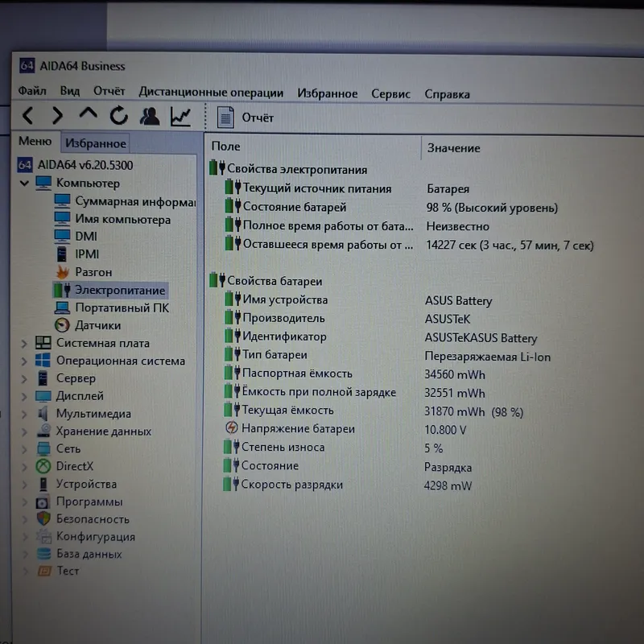The image size is (644, 644).
Task: Click the Безопасность shield icon
Action: pos(43,518)
